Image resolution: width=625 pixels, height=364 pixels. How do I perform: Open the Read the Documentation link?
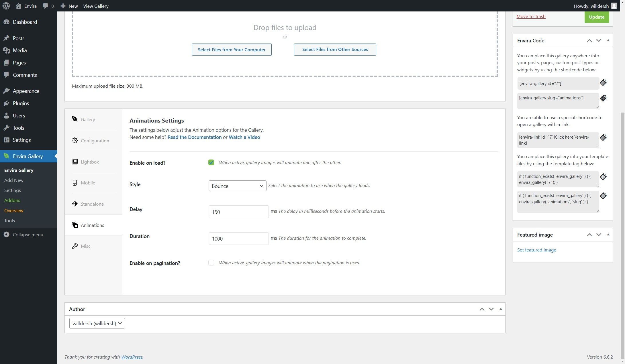click(195, 137)
